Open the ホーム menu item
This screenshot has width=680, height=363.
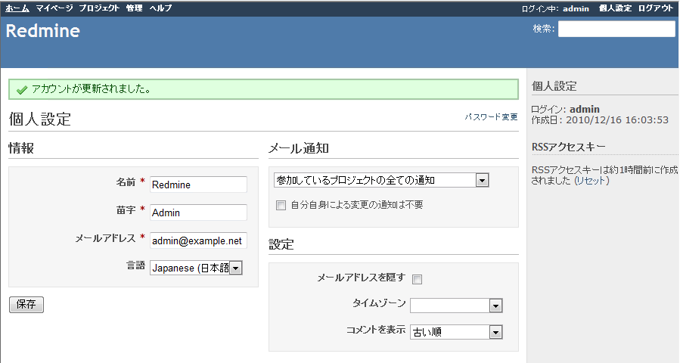coord(17,8)
